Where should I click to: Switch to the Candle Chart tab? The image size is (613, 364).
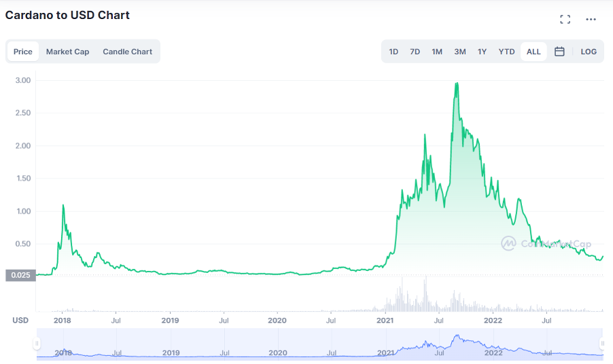[x=128, y=52]
